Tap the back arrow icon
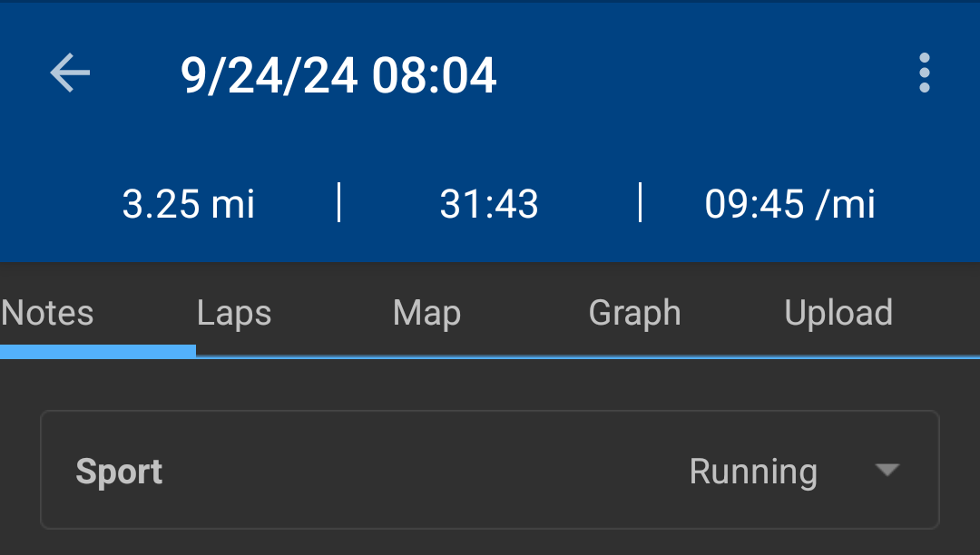Viewport: 980px width, 555px height. 70,73
